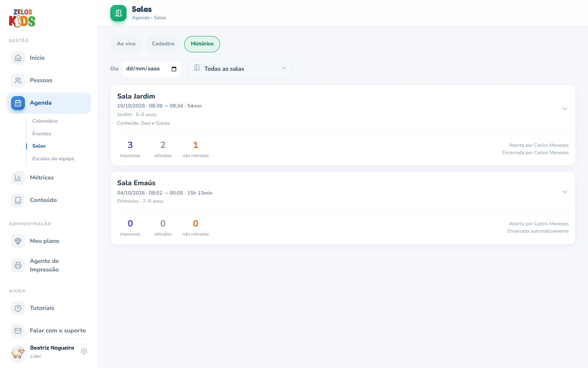Screen dimensions: 588x368
Task: Open settings gear next to Beatriz Nogueira
Action: (84, 351)
